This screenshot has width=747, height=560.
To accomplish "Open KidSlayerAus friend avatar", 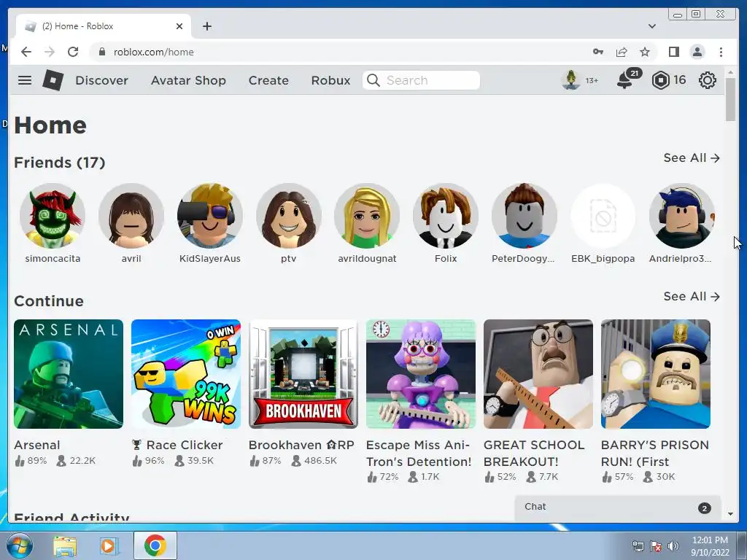I will (209, 216).
